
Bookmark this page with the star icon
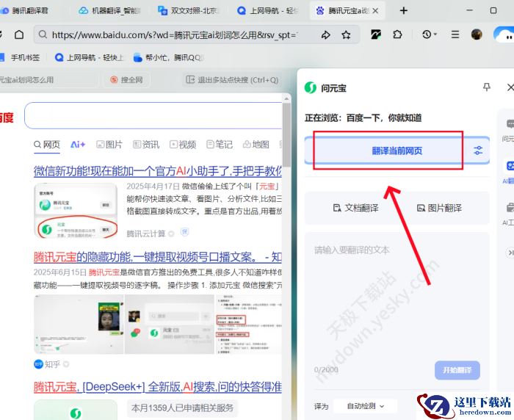tap(346, 35)
